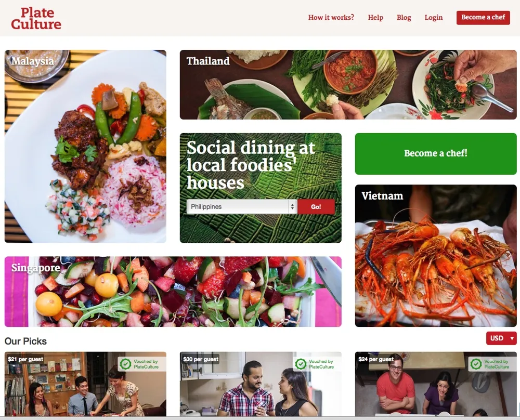
Task: Open the Vietnam prawns tile
Action: click(435, 256)
